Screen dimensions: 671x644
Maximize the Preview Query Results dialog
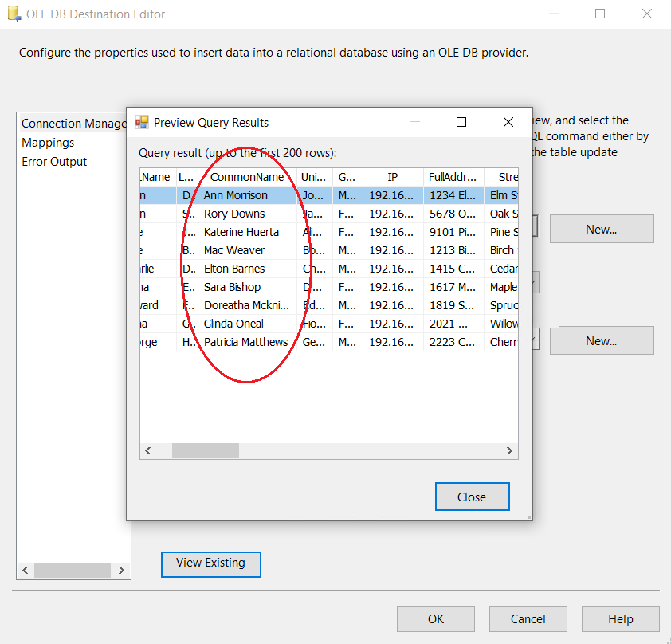tap(461, 122)
